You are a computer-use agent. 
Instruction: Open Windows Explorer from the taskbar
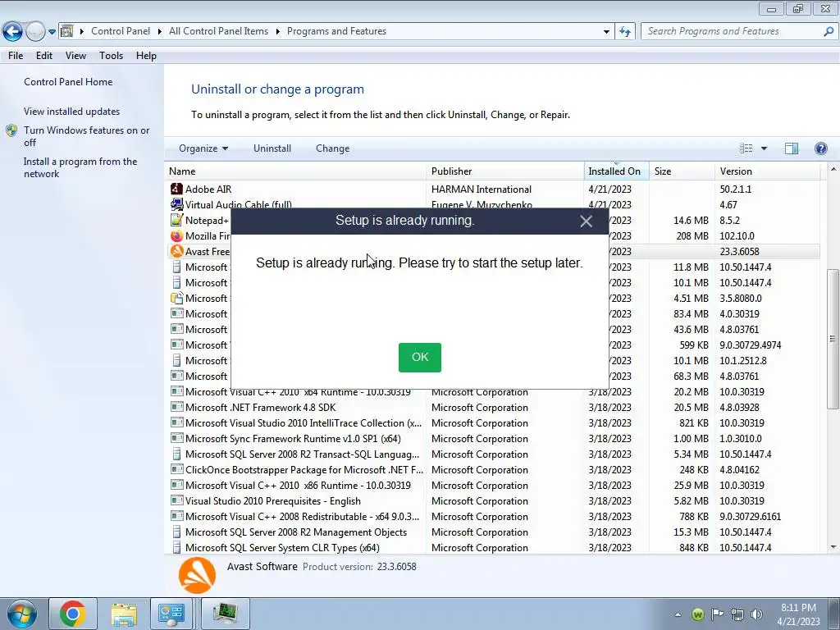pos(124,614)
